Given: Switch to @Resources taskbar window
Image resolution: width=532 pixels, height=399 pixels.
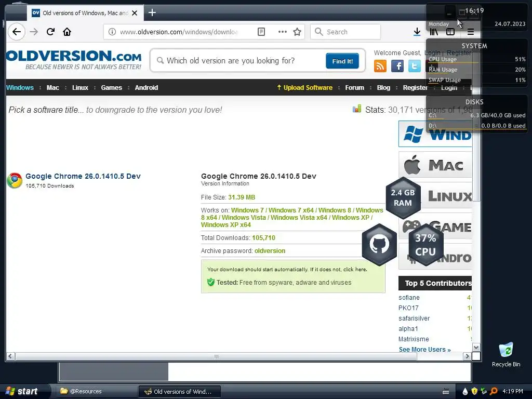Looking at the screenshot, I should click(96, 391).
